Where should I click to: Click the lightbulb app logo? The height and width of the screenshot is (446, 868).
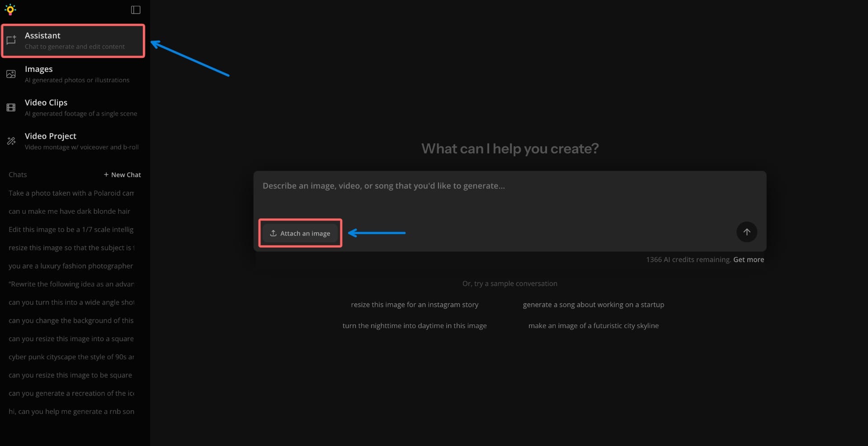point(10,9)
